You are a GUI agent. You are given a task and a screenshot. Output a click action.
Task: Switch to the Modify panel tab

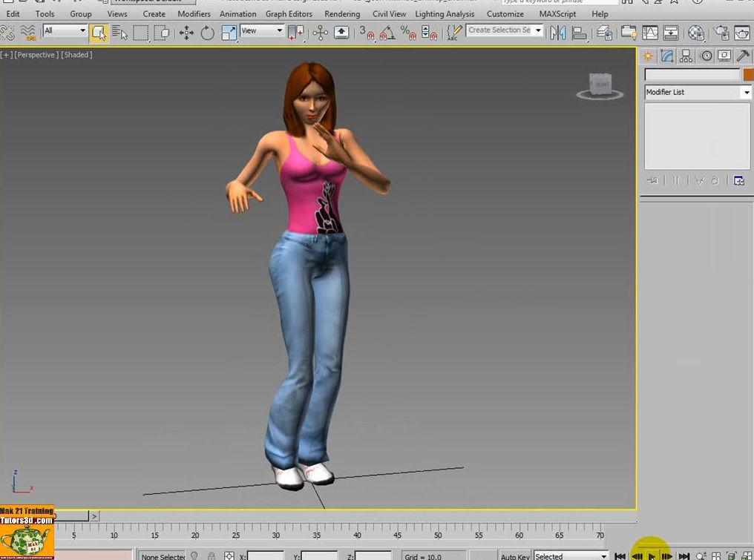point(667,56)
